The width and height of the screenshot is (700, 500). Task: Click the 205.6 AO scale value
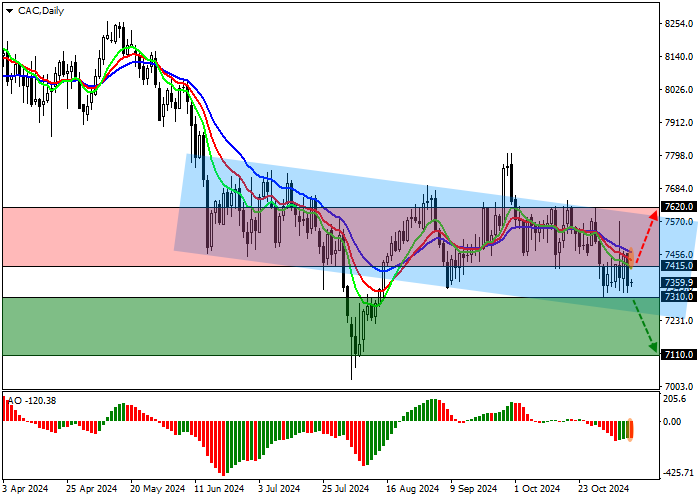pyautogui.click(x=675, y=399)
